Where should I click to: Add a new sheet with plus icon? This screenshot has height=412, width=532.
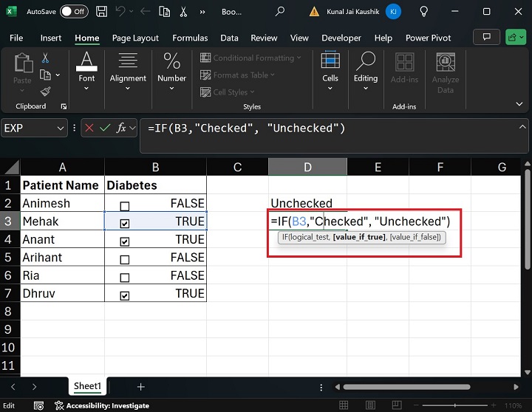click(x=140, y=387)
